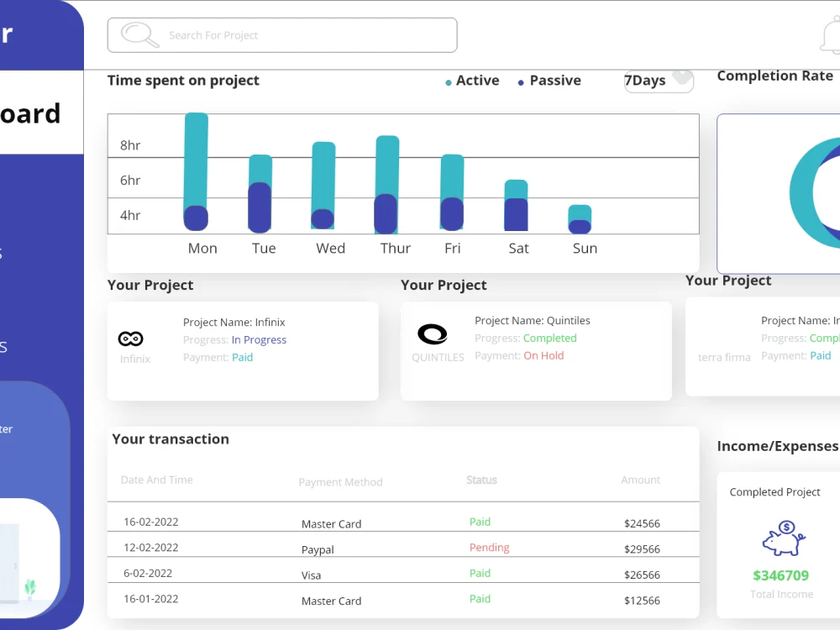Open the notifications bell icon

click(x=832, y=35)
